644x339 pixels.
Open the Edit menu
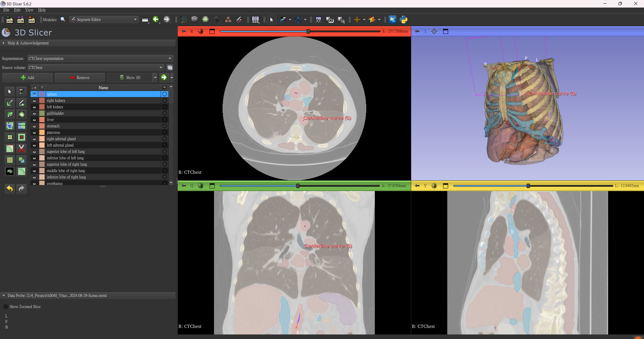pos(17,10)
